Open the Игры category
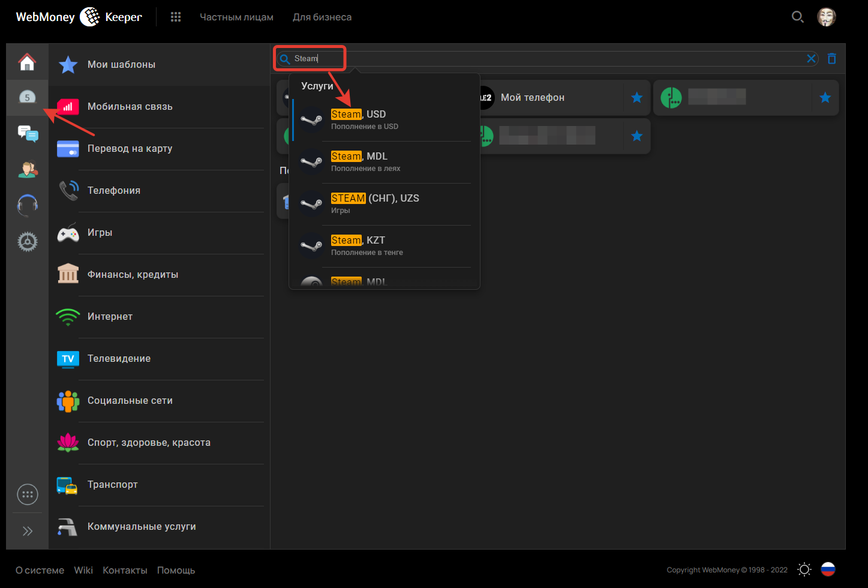Screen dimensions: 868x588 (159, 233)
